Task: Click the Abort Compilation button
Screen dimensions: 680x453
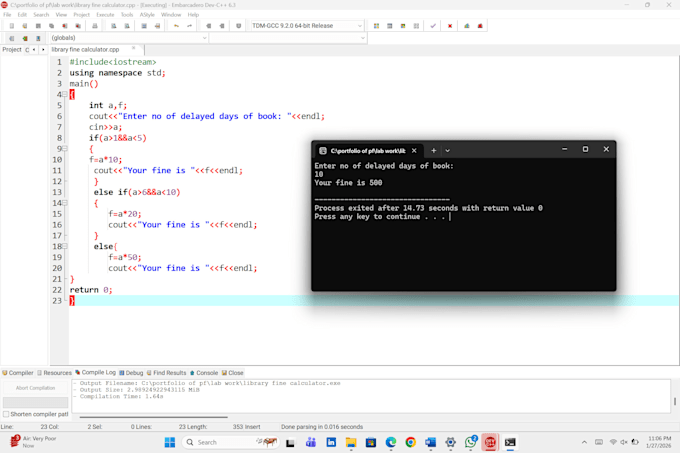Action: point(35,388)
